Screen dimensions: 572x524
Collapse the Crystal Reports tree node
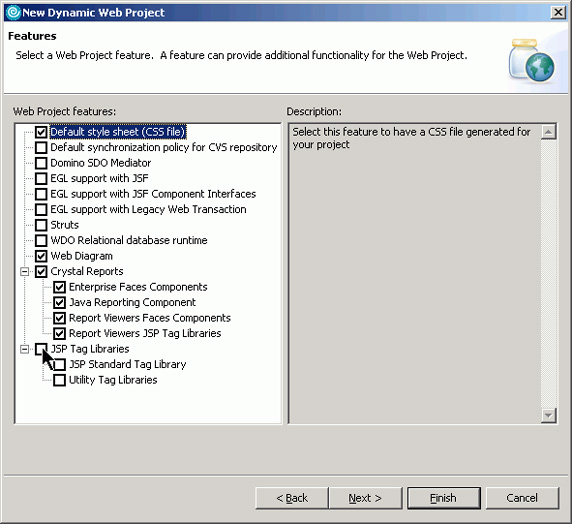[x=24, y=271]
